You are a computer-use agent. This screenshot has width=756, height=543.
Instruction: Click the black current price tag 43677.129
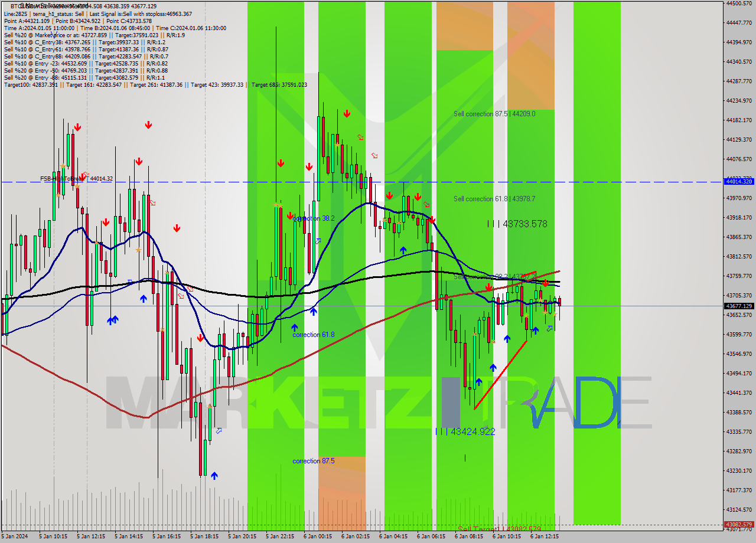(x=739, y=306)
